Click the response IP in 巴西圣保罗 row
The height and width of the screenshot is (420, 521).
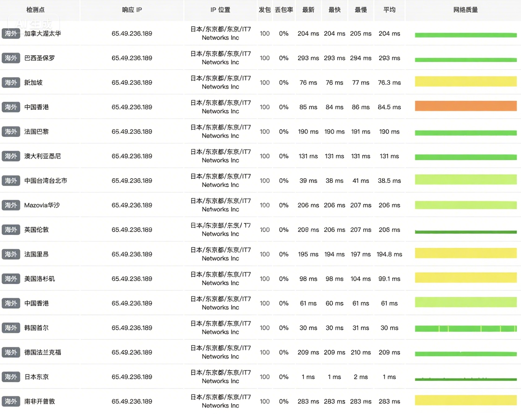(132, 58)
